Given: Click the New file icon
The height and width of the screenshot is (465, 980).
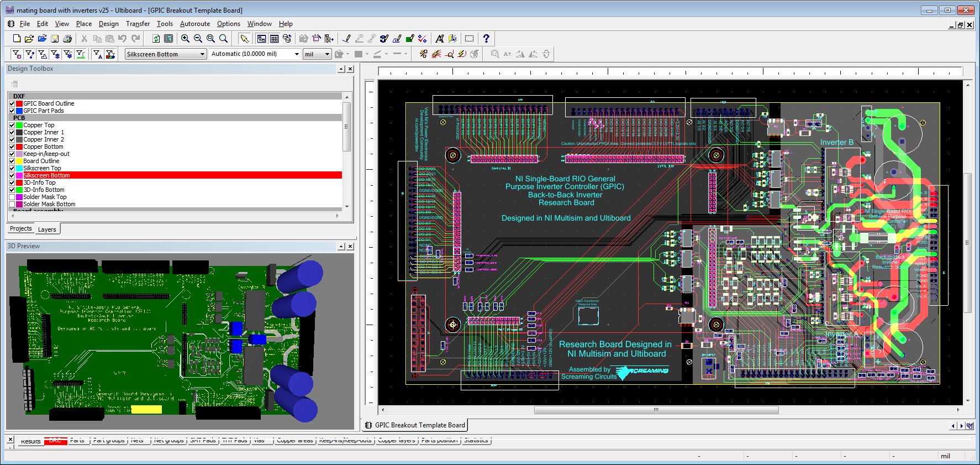Looking at the screenshot, I should 17,39.
